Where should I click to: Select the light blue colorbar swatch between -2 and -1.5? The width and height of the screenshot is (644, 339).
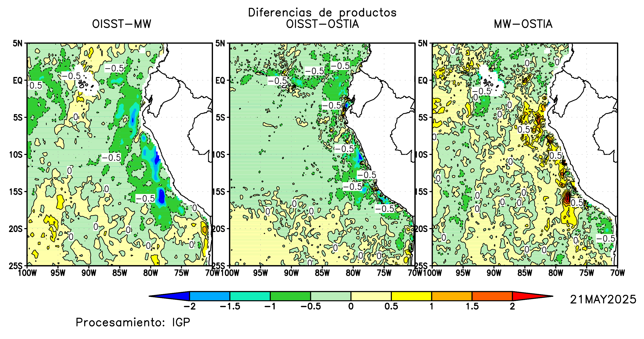[210, 296]
